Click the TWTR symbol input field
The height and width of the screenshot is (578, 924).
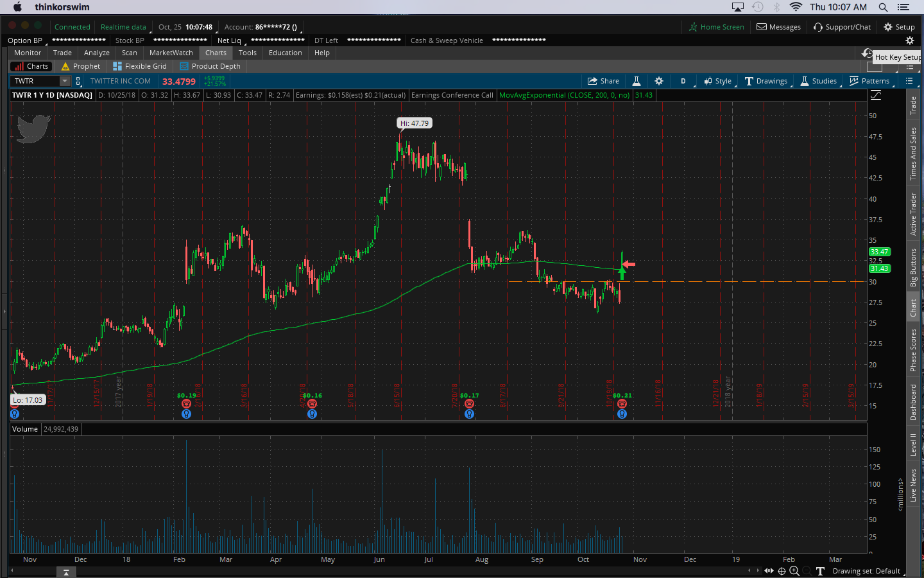click(x=36, y=81)
